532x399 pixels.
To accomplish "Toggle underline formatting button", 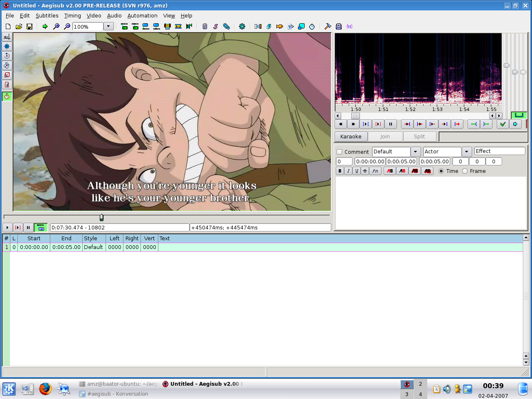I will [357, 171].
